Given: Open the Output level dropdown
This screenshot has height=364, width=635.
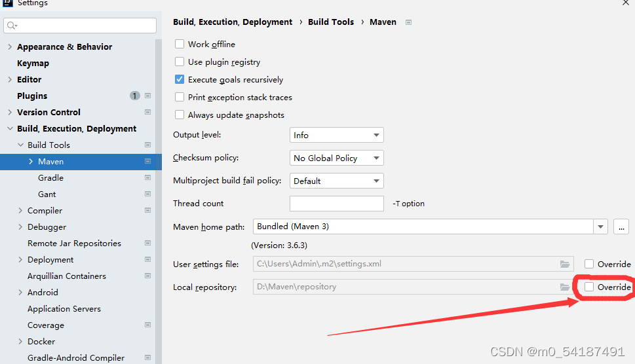Looking at the screenshot, I should point(337,135).
